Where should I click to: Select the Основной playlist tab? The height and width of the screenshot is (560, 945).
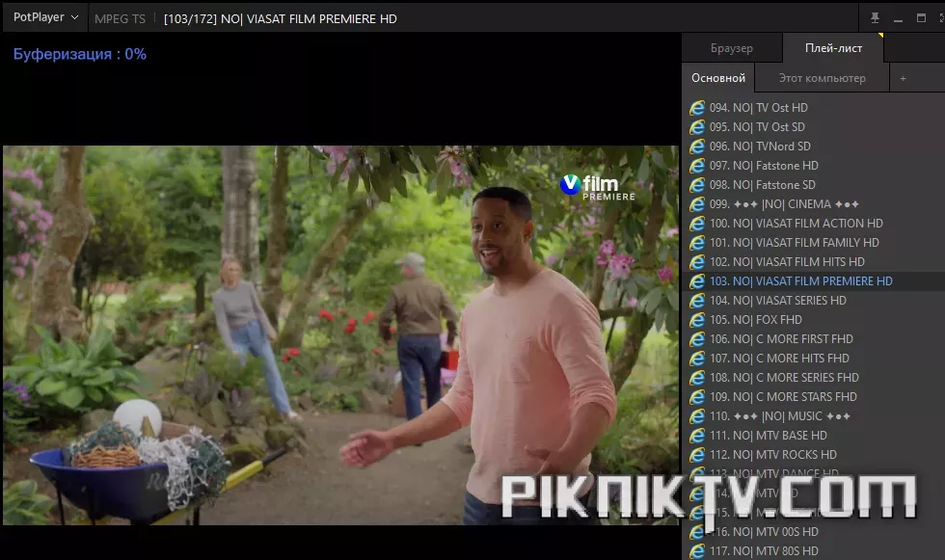(718, 78)
